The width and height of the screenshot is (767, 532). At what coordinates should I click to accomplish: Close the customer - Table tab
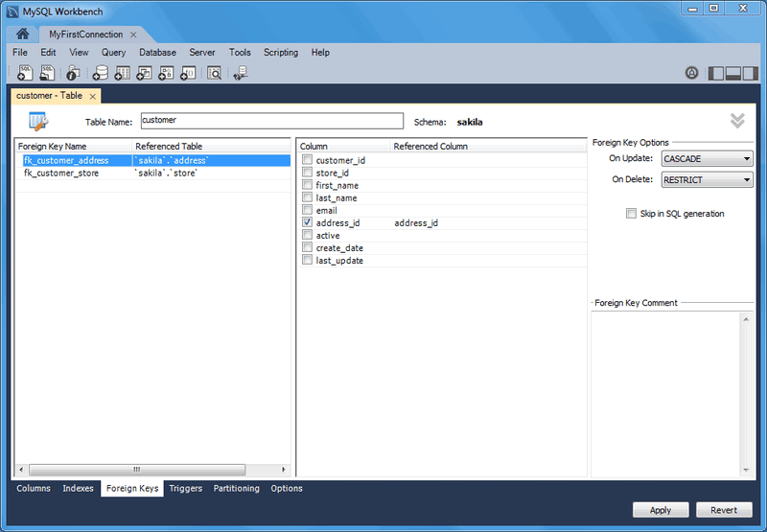(x=92, y=96)
